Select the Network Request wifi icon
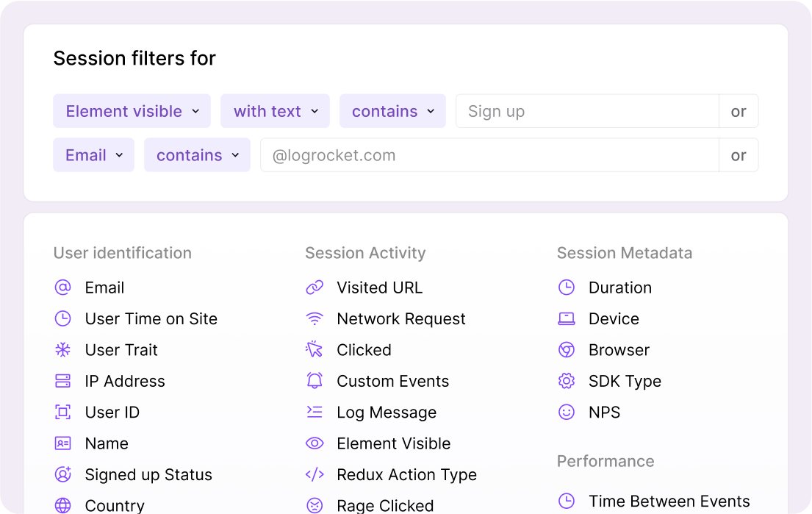812x514 pixels. (315, 319)
